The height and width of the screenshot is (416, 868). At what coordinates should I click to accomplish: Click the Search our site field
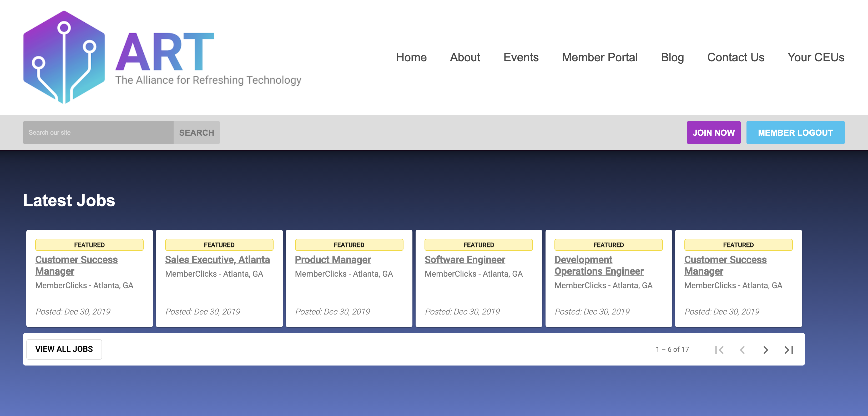(x=98, y=132)
